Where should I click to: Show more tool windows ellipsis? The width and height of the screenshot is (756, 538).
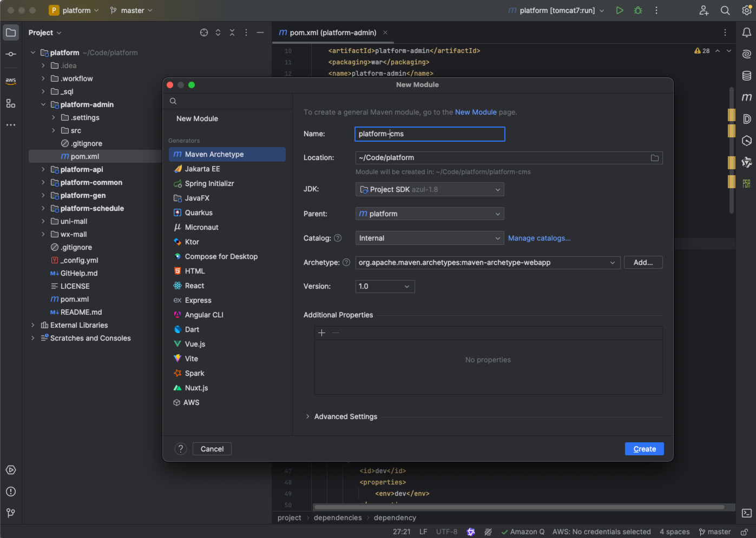(x=11, y=125)
